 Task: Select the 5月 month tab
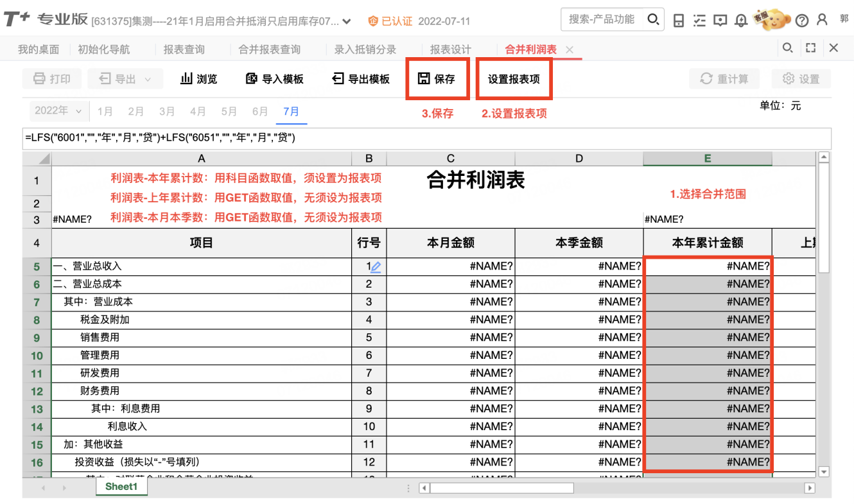[x=229, y=112]
